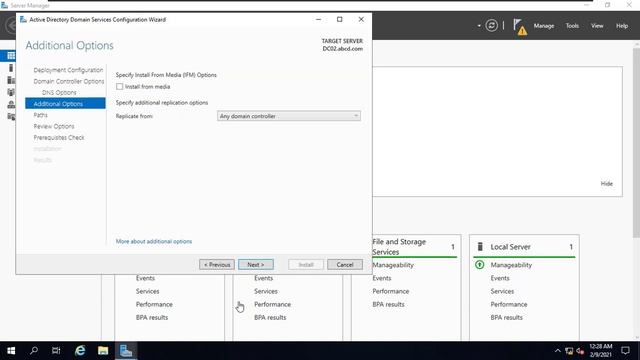Go back with the Previous button
Image resolution: width=640 pixels, height=360 pixels.
(x=217, y=264)
